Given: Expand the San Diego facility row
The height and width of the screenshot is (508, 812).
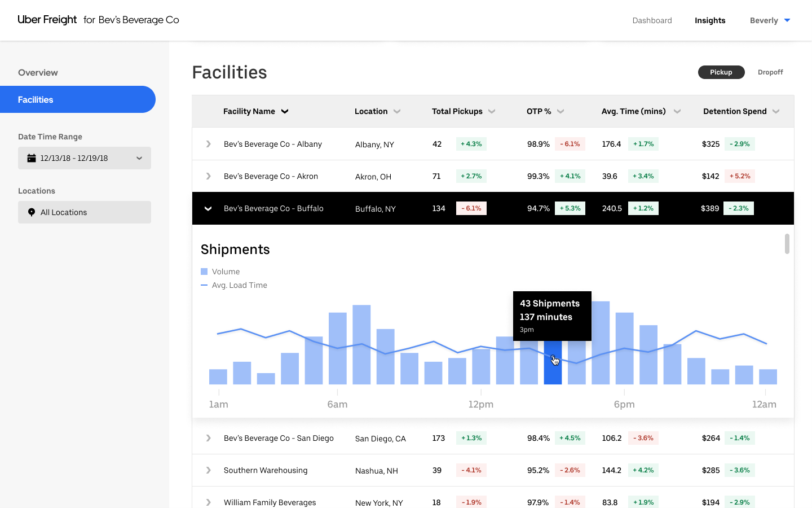Looking at the screenshot, I should 208,438.
